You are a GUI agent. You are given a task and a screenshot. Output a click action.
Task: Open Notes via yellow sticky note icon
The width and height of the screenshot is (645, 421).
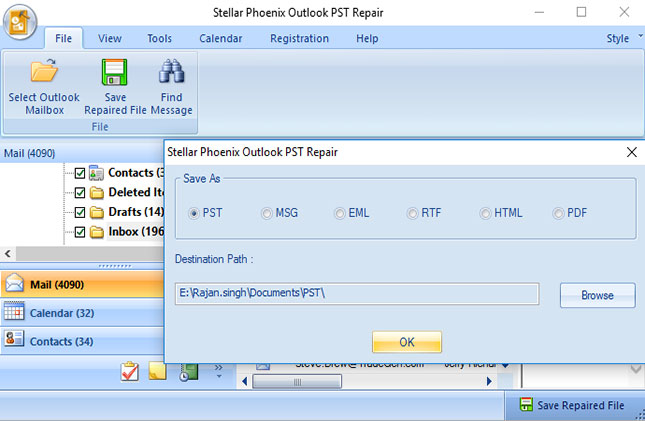click(158, 371)
